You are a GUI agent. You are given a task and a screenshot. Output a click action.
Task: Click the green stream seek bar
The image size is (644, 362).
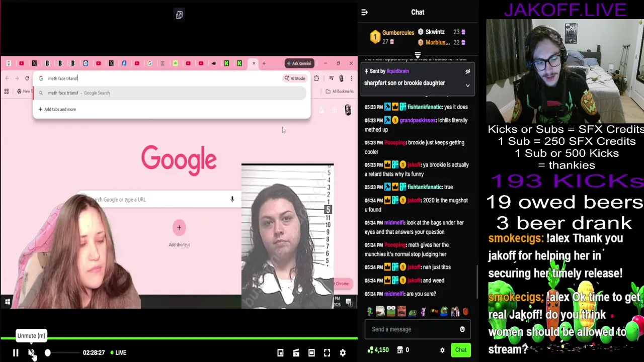pyautogui.click(x=179, y=338)
